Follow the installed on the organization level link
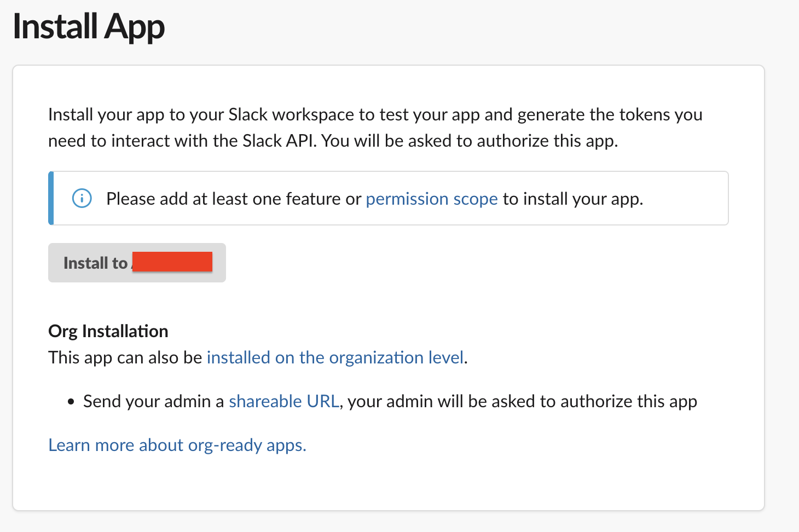Viewport: 799px width, 532px height. tap(335, 357)
